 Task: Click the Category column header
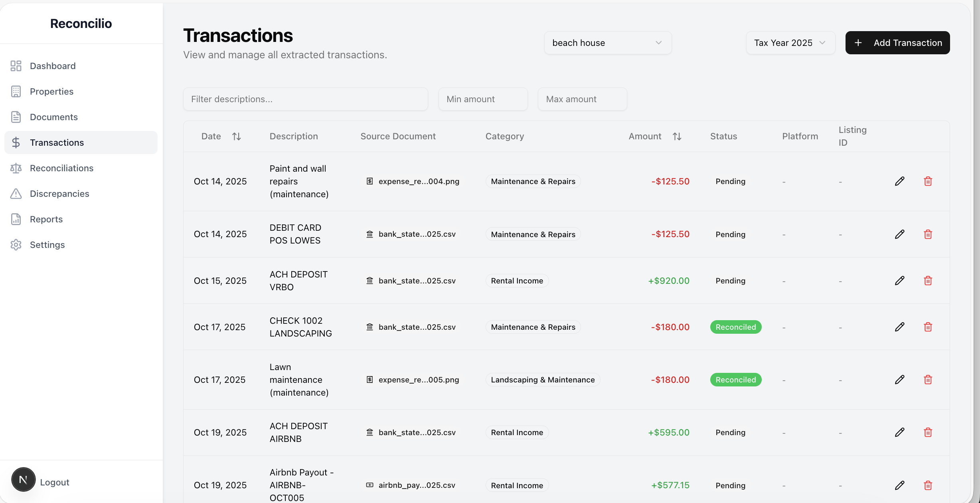pos(504,136)
